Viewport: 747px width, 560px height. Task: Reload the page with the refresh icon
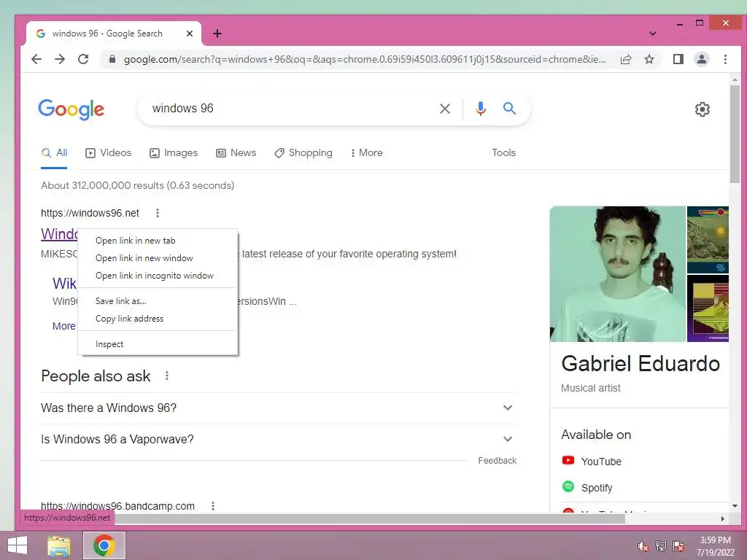(83, 59)
